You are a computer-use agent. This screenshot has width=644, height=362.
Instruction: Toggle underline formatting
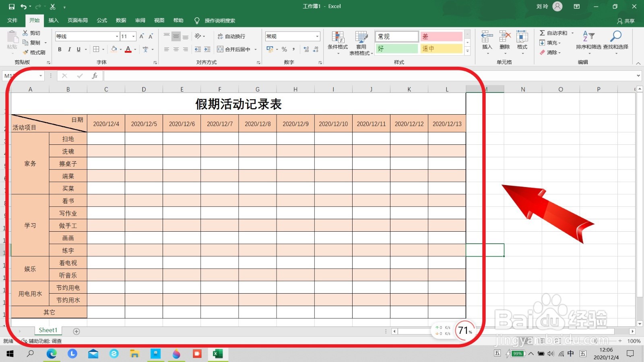click(x=78, y=49)
